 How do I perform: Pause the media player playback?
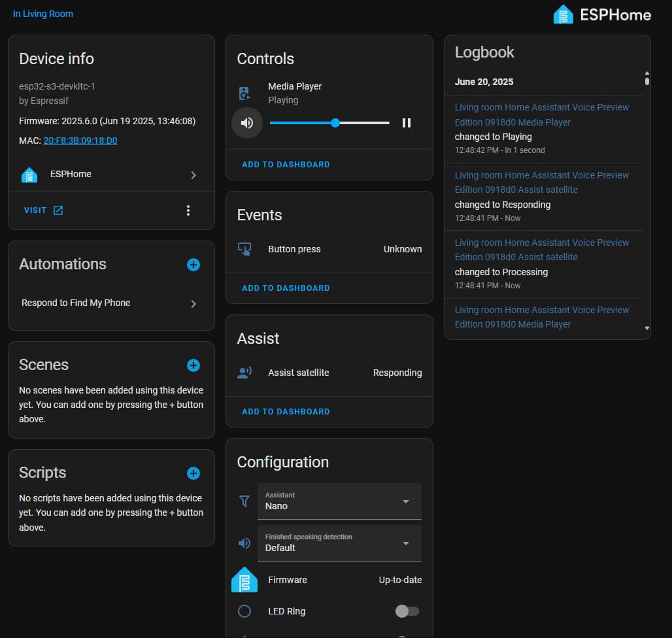(x=407, y=123)
